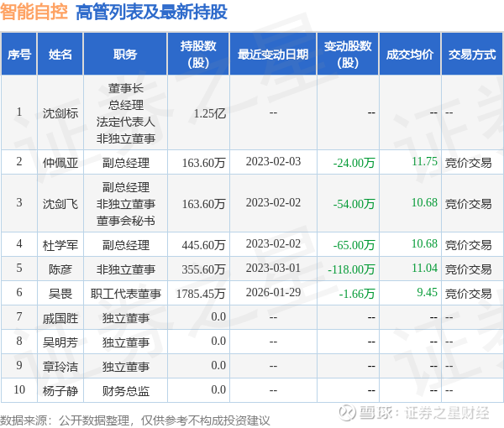
Task: Click the average price 11.75
Action: click(x=424, y=161)
